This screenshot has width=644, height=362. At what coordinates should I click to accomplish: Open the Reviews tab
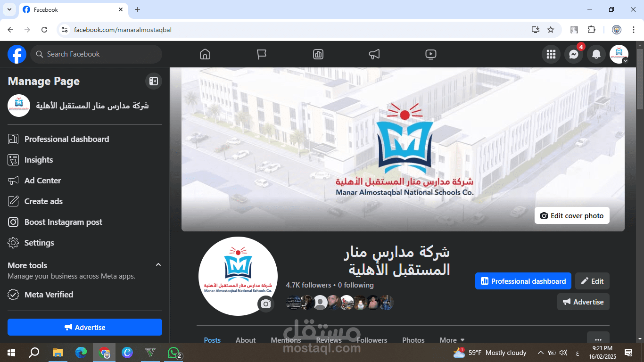(329, 340)
